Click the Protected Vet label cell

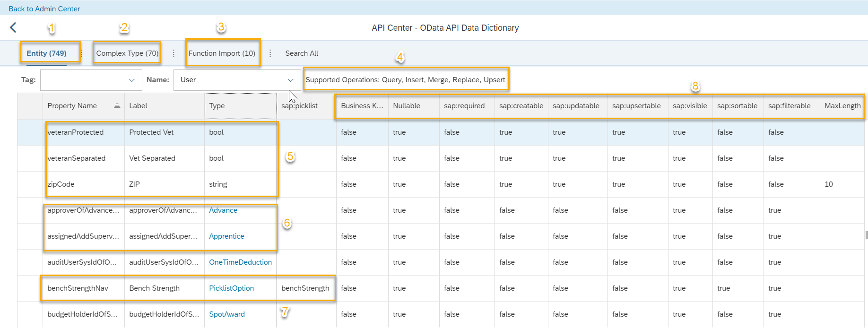coord(165,132)
